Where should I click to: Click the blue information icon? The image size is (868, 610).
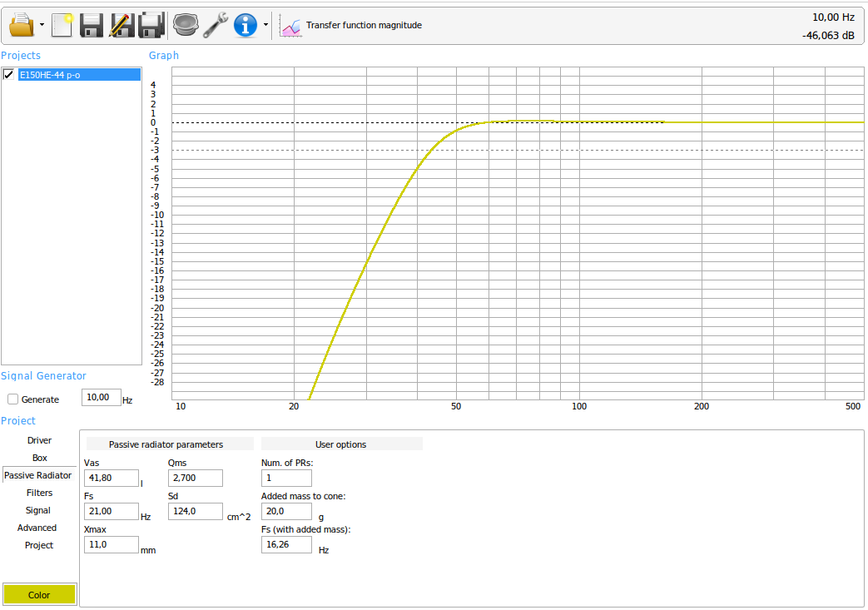pyautogui.click(x=246, y=25)
